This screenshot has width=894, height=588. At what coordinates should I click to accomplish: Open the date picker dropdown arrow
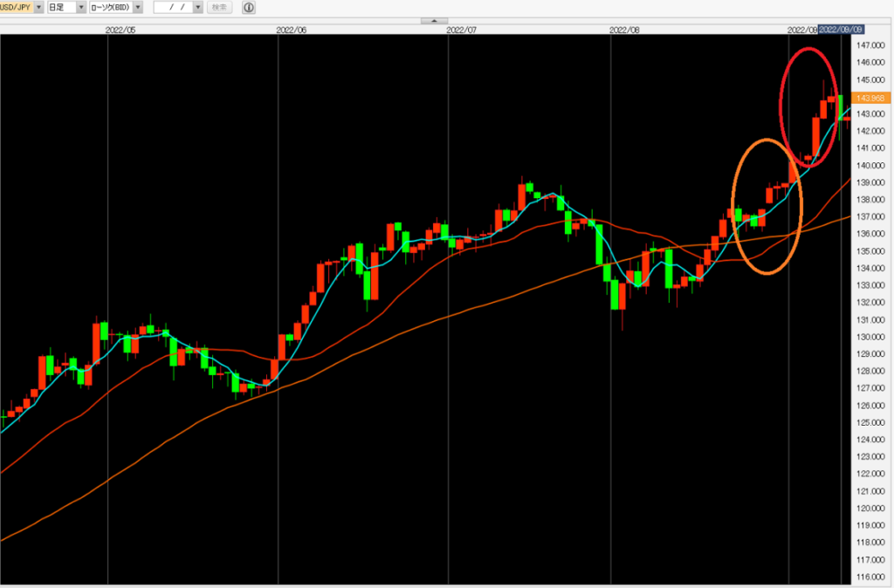198,7
